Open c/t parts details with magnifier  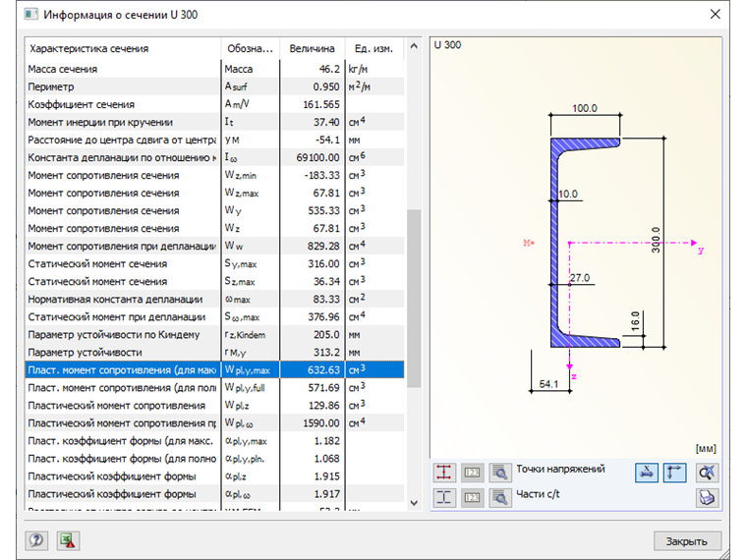[499, 498]
